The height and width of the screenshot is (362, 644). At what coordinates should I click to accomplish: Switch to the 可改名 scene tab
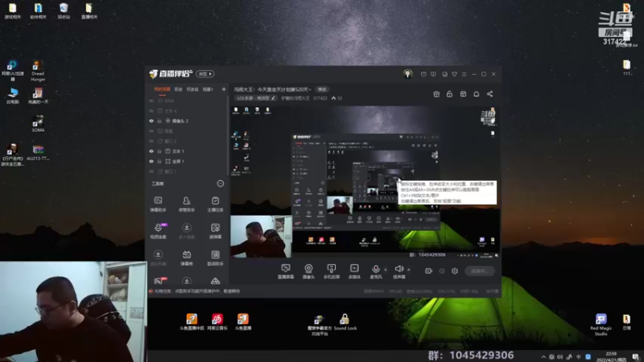point(192,89)
